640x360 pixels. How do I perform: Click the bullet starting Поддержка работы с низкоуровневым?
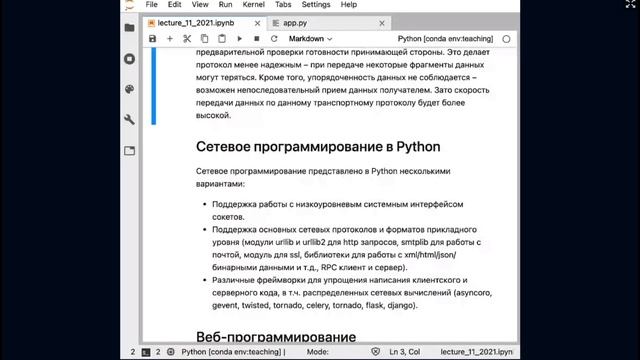(338, 210)
